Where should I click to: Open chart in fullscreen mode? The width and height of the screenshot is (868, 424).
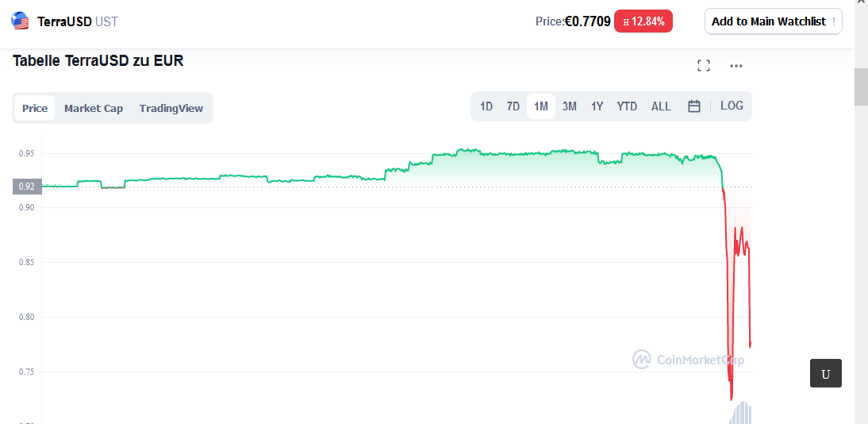click(x=704, y=66)
